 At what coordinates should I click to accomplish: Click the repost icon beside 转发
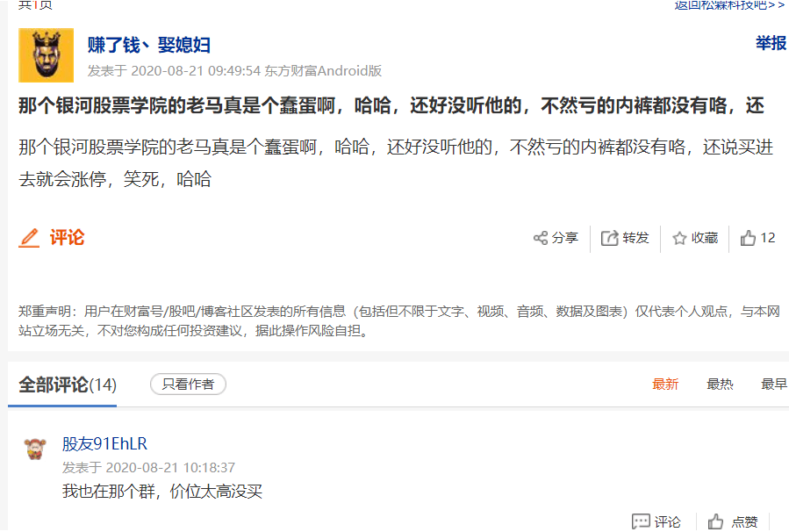coord(609,238)
